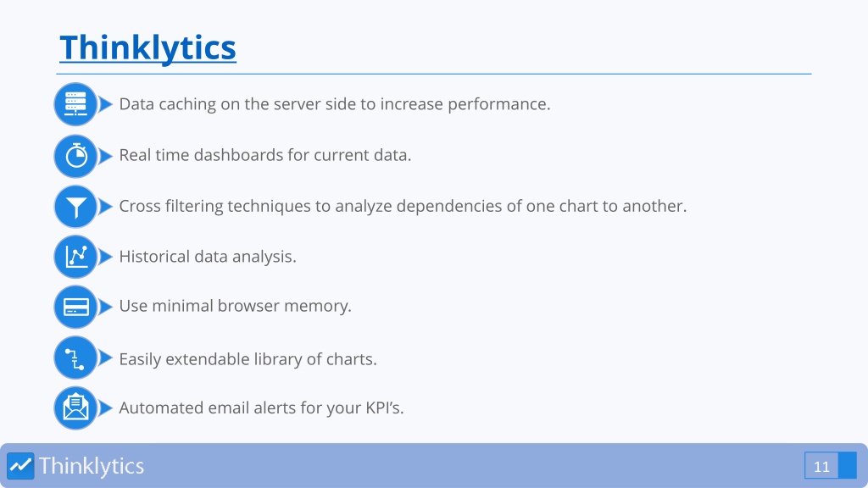Screen dimensions: 868x488
Task: Select the funnel filter icon
Action: click(75, 207)
